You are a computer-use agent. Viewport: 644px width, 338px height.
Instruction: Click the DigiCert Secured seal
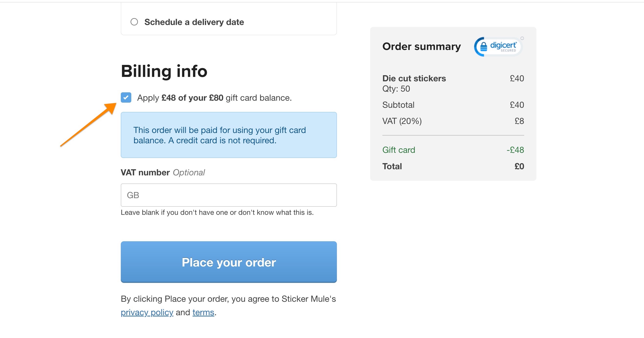(x=498, y=46)
